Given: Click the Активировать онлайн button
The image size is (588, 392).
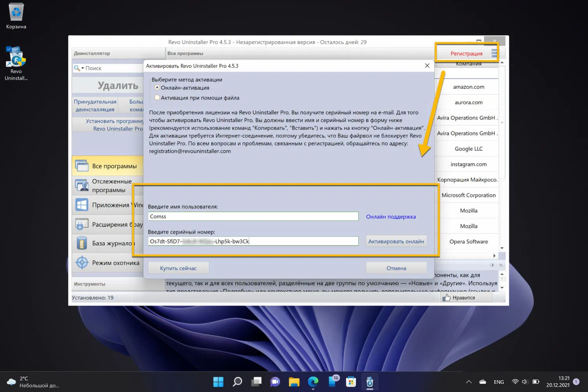Looking at the screenshot, I should pyautogui.click(x=396, y=241).
